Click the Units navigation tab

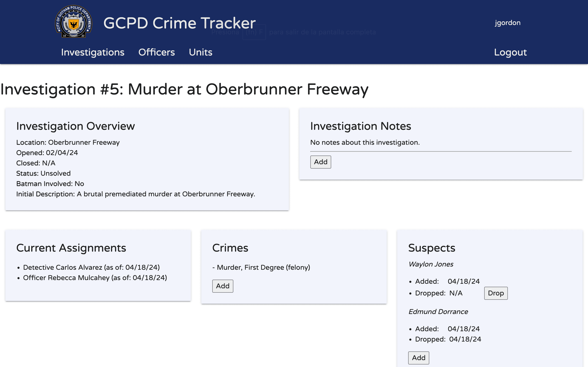[200, 53]
